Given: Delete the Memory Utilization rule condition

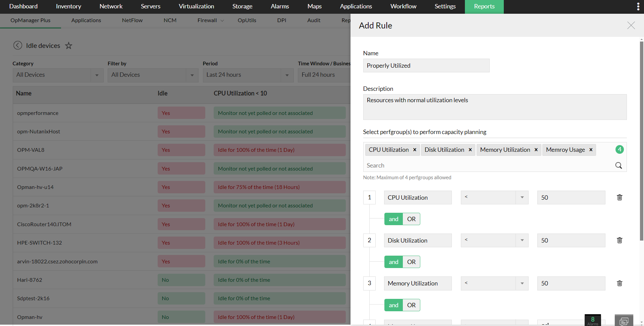Looking at the screenshot, I should [x=620, y=283].
